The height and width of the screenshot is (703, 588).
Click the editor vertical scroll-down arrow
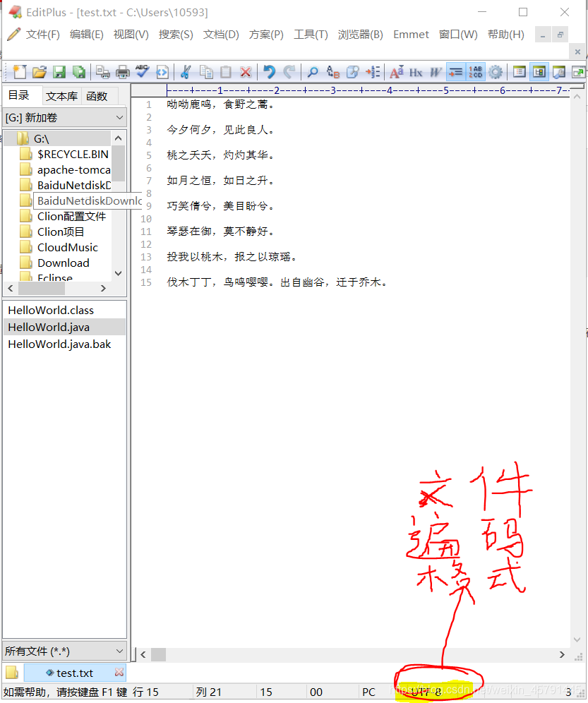577,639
